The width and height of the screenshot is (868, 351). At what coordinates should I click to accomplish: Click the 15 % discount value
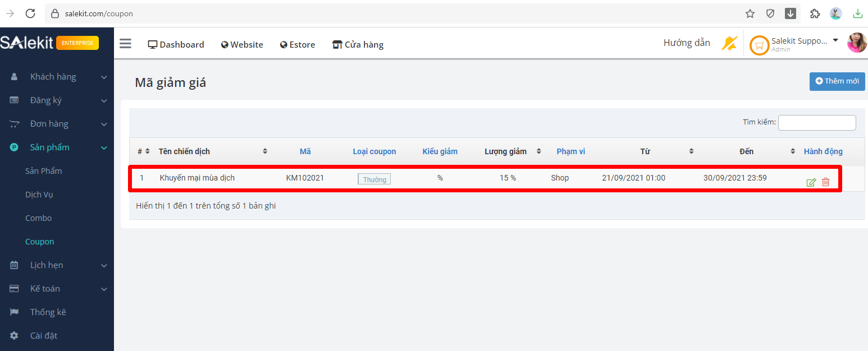508,178
